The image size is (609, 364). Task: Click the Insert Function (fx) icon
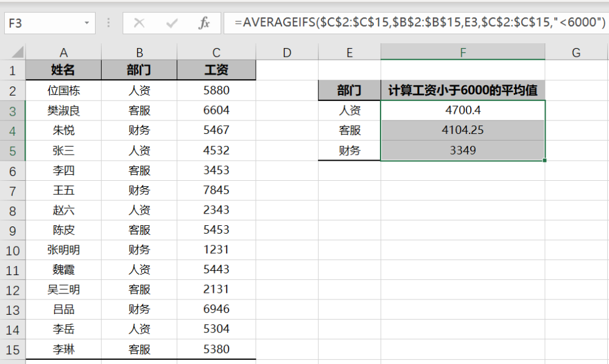(x=205, y=23)
